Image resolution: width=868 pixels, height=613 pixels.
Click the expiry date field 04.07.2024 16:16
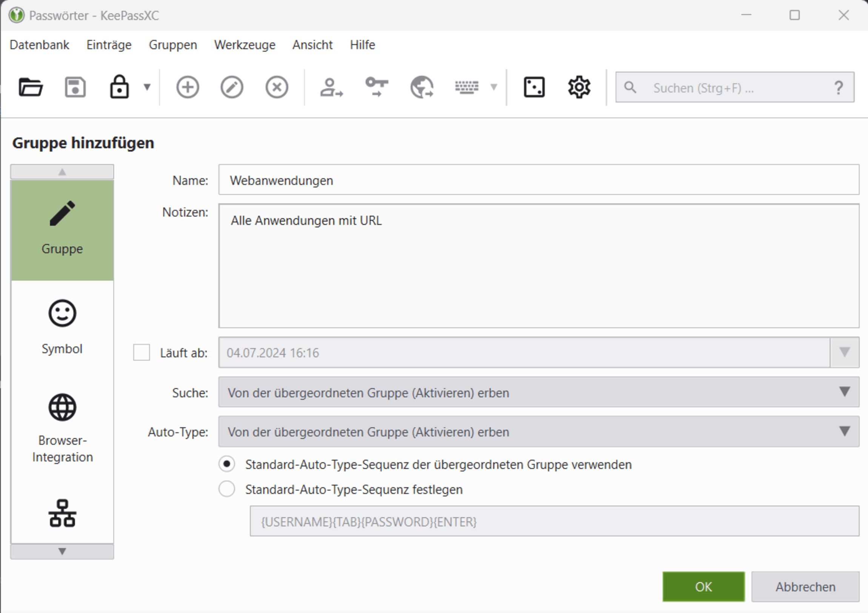(524, 352)
